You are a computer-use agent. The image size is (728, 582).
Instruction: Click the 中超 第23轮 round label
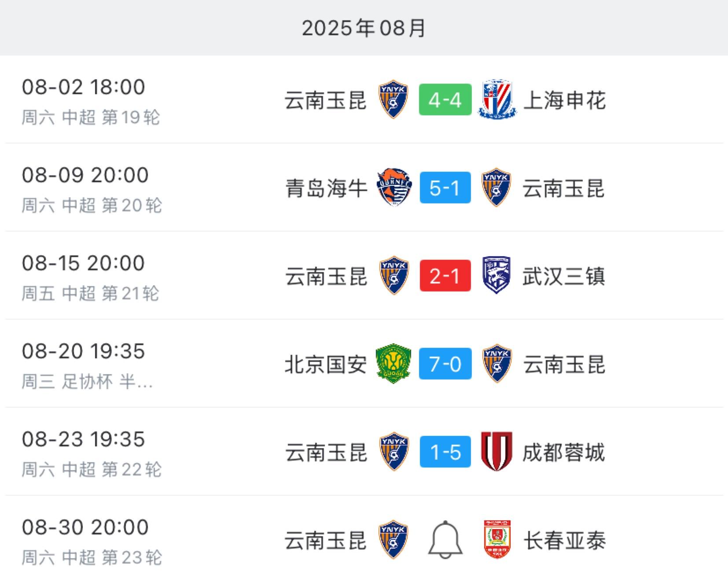[x=112, y=557]
